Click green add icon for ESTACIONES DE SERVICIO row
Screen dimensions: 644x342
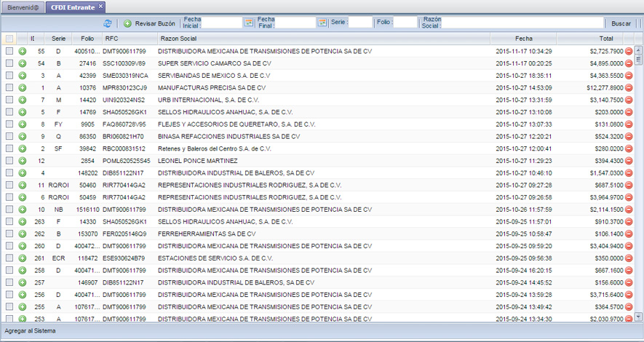click(22, 258)
